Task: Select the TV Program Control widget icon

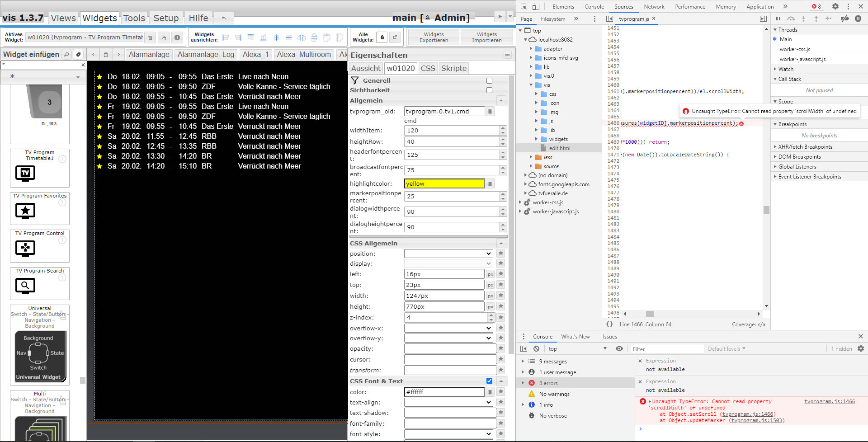Action: click(x=25, y=248)
